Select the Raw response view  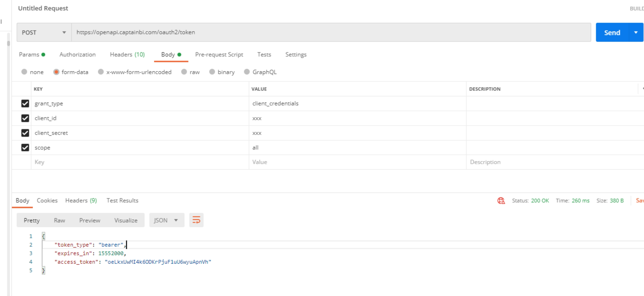point(59,220)
